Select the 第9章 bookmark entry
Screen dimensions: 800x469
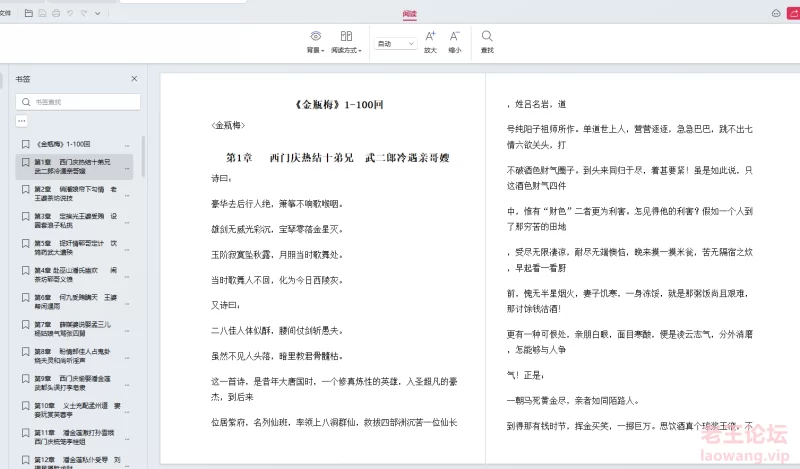[x=74, y=383]
